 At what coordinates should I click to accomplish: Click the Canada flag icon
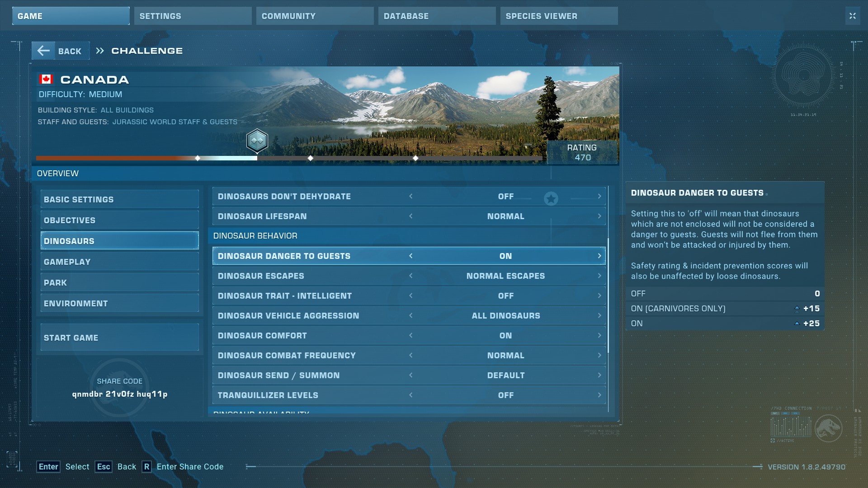click(46, 80)
